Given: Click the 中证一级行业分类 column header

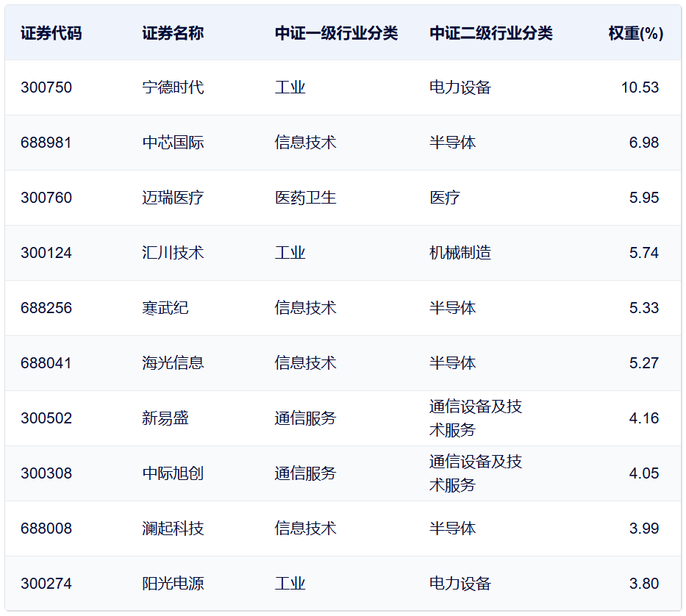Looking at the screenshot, I should point(336,33).
